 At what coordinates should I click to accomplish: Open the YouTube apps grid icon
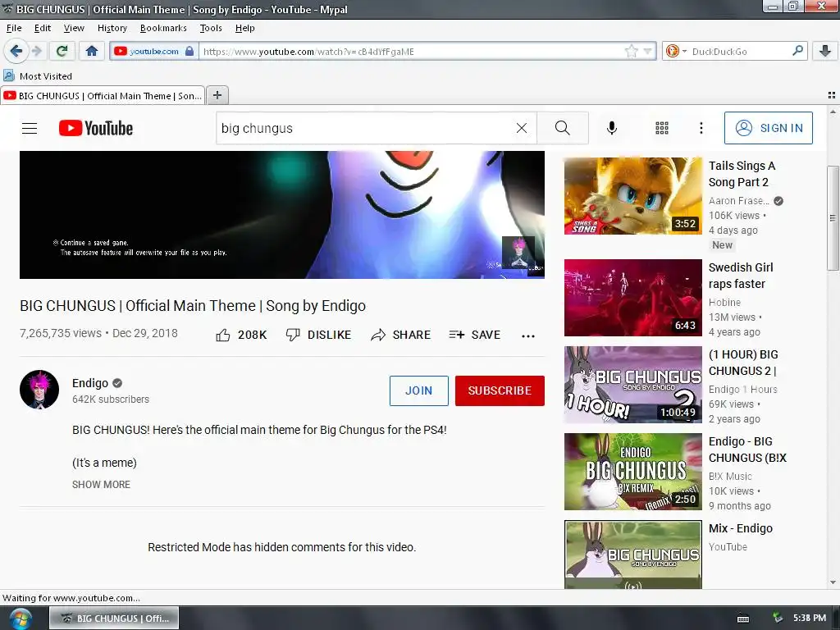pos(662,128)
